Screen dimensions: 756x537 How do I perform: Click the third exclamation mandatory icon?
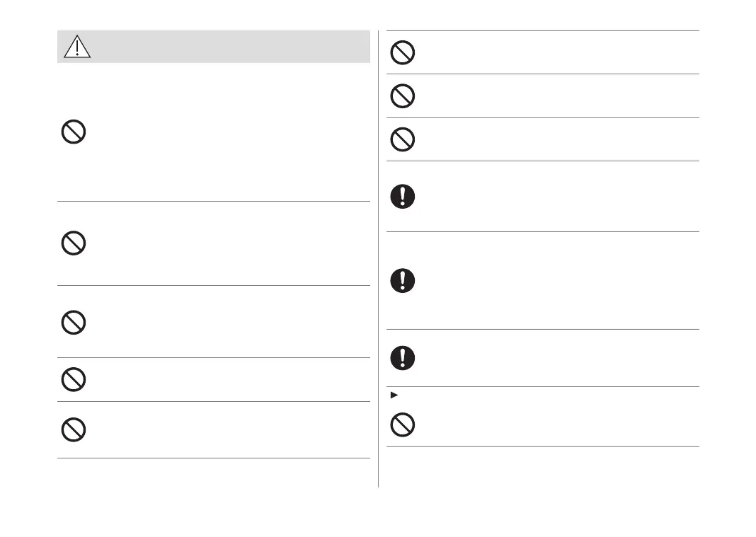(402, 358)
